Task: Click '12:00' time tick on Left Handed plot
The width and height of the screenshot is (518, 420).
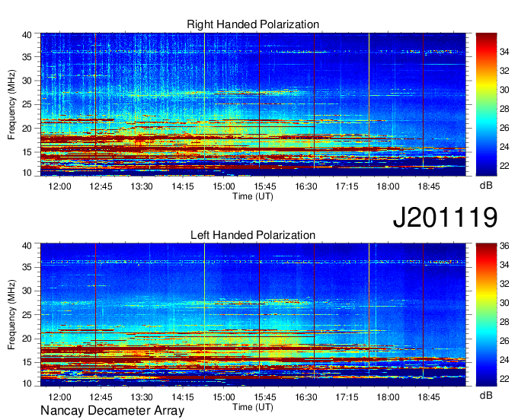Action: pyautogui.click(x=59, y=396)
